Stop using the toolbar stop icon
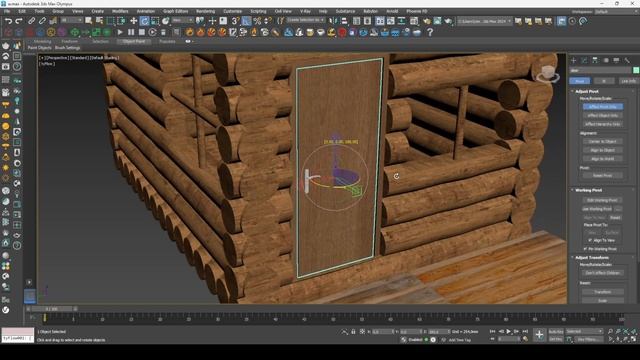The width and height of the screenshot is (640, 360). [142, 32]
